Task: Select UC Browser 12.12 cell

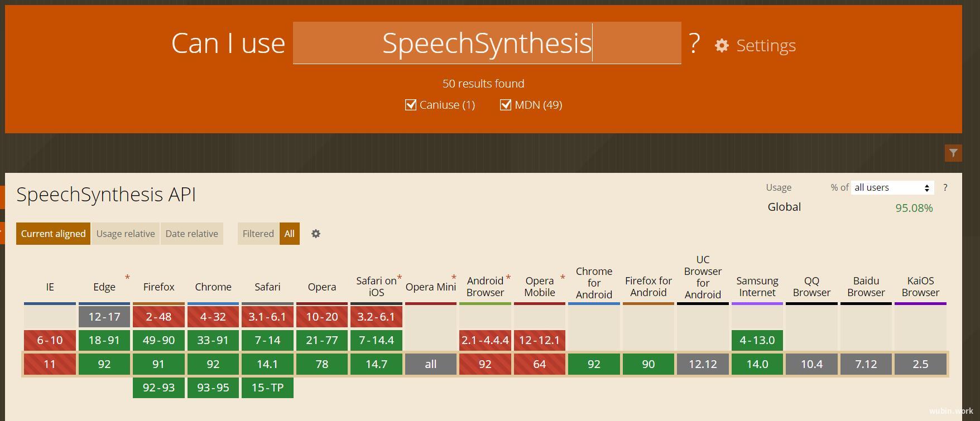Action: tap(703, 364)
